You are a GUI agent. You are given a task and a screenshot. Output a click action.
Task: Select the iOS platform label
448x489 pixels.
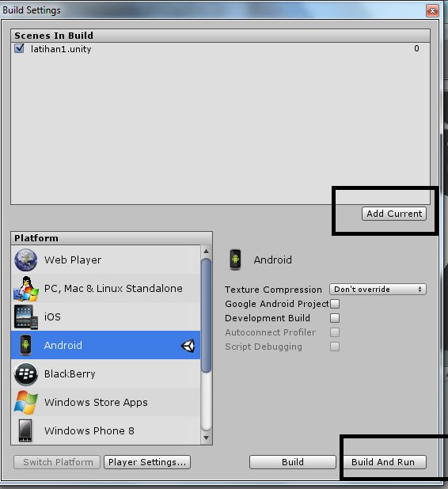52,317
